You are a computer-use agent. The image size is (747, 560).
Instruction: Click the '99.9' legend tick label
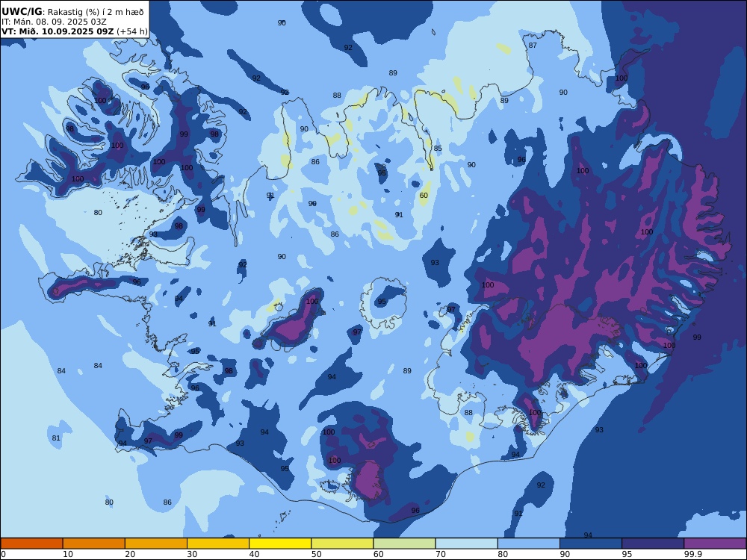[692, 554]
